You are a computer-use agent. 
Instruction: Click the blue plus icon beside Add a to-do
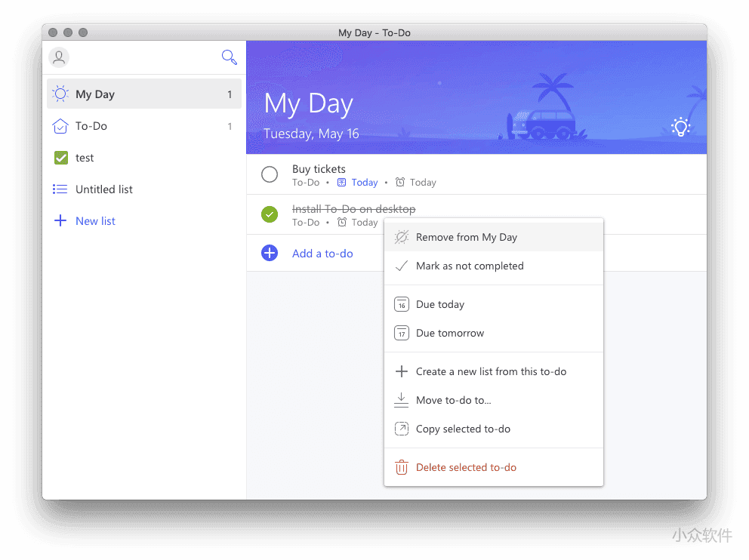(x=270, y=253)
